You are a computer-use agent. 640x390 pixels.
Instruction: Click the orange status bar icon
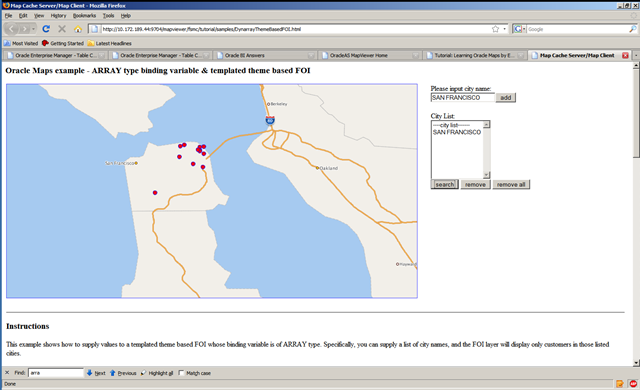(x=620, y=384)
